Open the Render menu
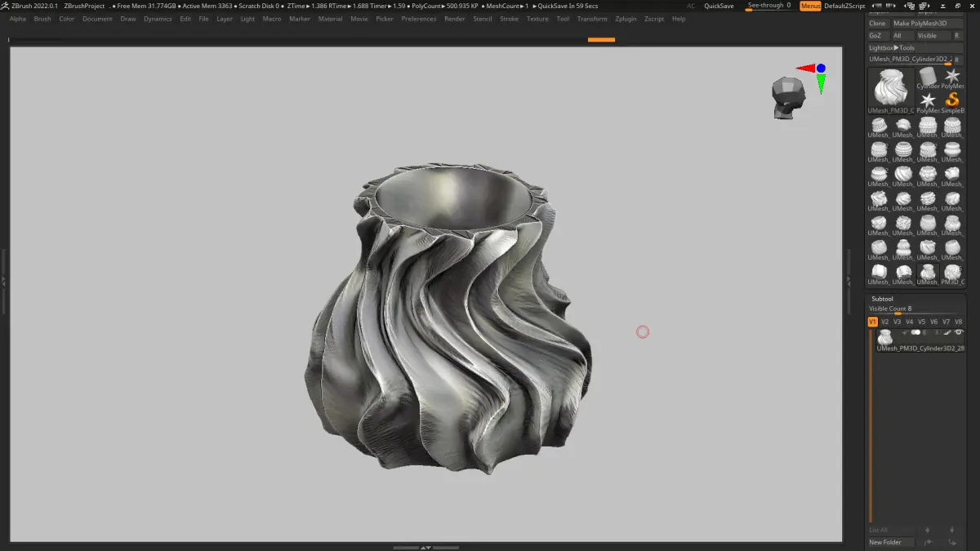The width and height of the screenshot is (980, 551). click(455, 19)
